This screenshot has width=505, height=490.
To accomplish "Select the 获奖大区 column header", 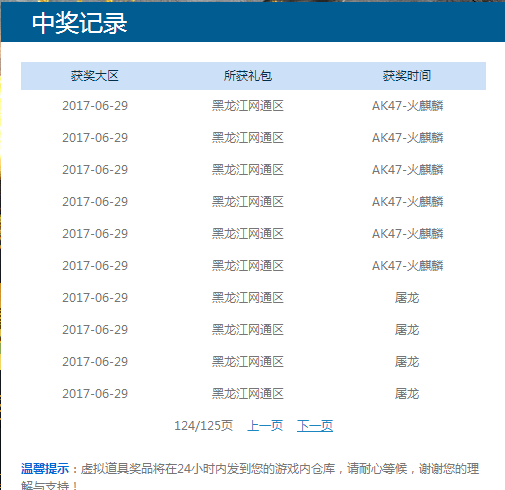I will [95, 76].
